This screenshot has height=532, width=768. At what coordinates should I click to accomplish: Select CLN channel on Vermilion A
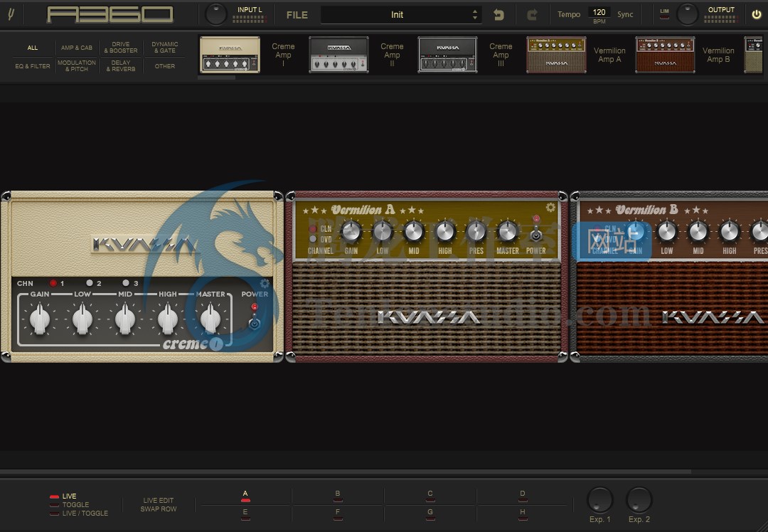point(312,229)
